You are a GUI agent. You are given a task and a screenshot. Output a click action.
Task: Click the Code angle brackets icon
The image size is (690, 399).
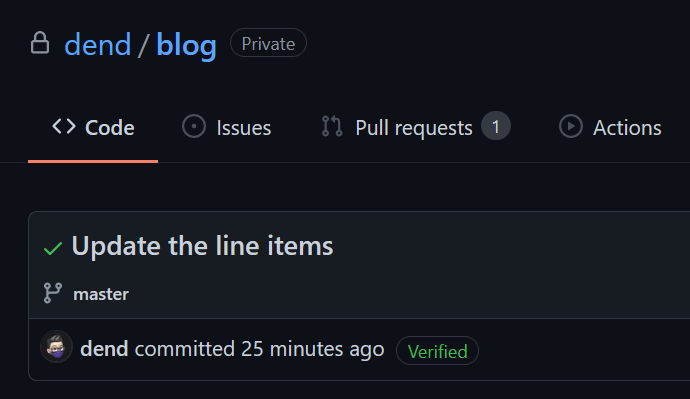[x=64, y=127]
